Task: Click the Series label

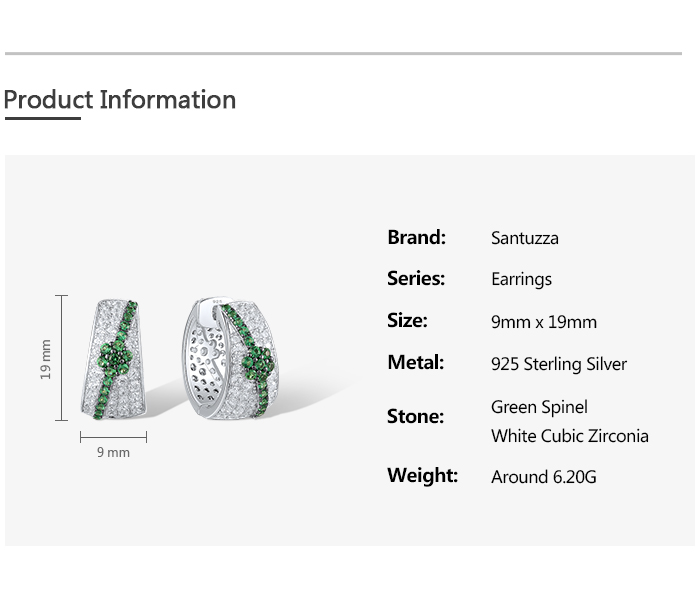Action: [416, 279]
